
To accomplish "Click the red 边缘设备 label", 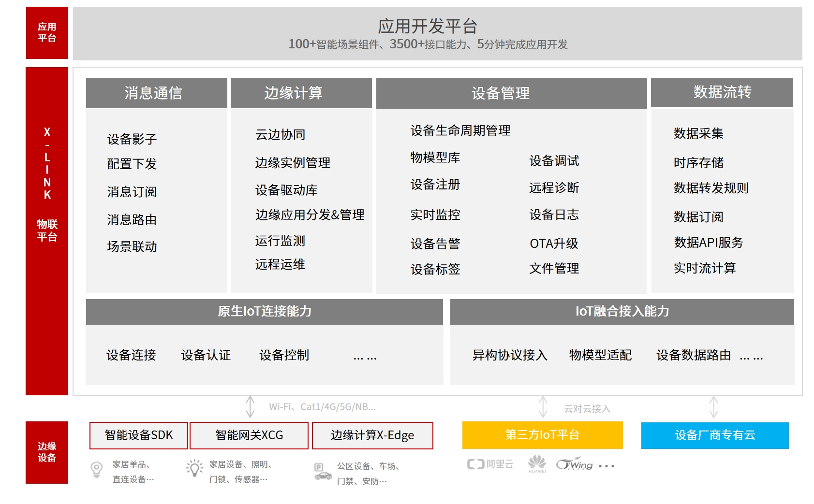I will click(47, 452).
